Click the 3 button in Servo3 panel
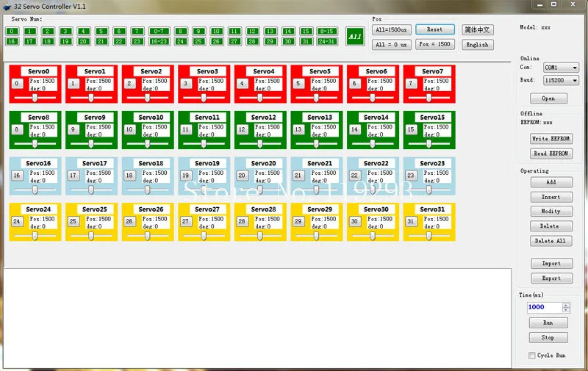Viewport: 588px width, 371px height. point(186,83)
